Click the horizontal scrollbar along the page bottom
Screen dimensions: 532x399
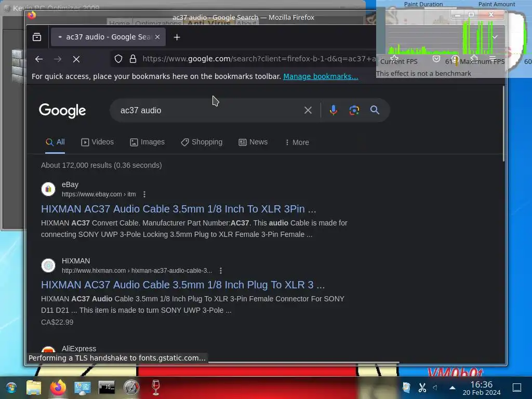point(303,362)
